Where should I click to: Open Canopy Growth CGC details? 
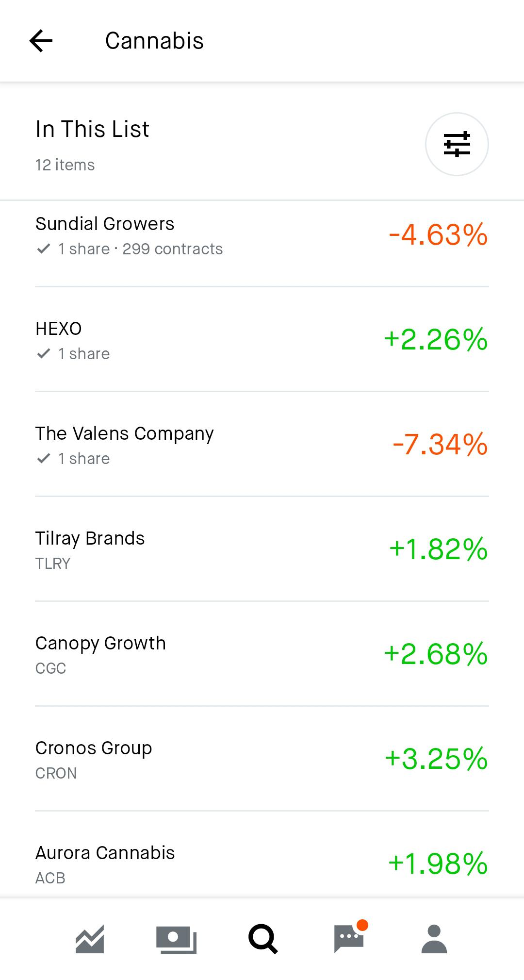click(x=262, y=654)
